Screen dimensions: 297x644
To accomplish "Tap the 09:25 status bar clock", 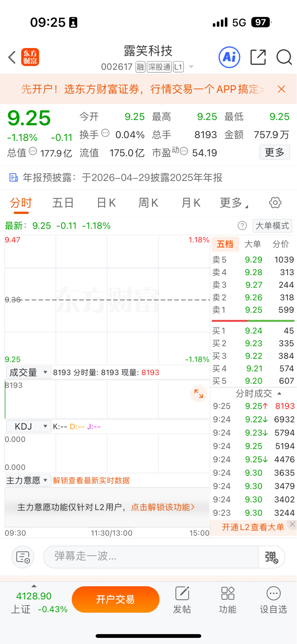I will pos(48,22).
